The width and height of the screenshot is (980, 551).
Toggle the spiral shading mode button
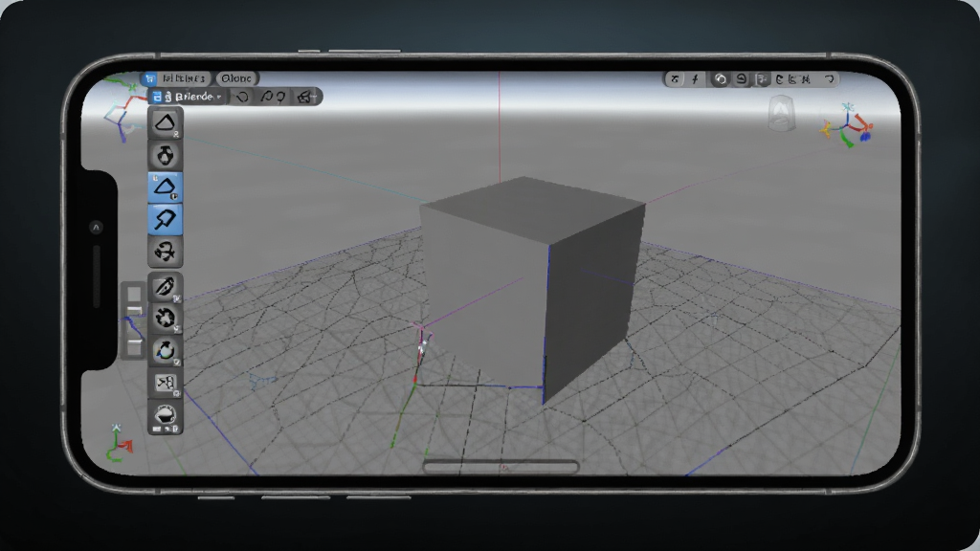pyautogui.click(x=741, y=79)
